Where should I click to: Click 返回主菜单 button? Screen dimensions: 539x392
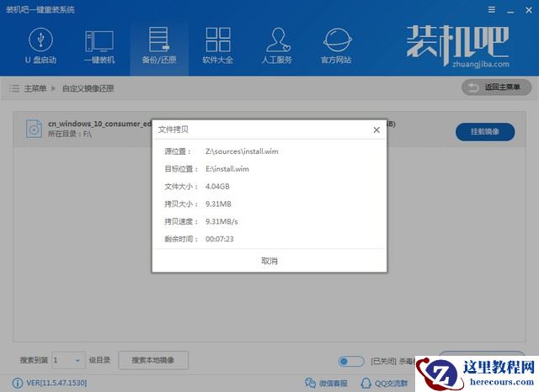[x=496, y=87]
